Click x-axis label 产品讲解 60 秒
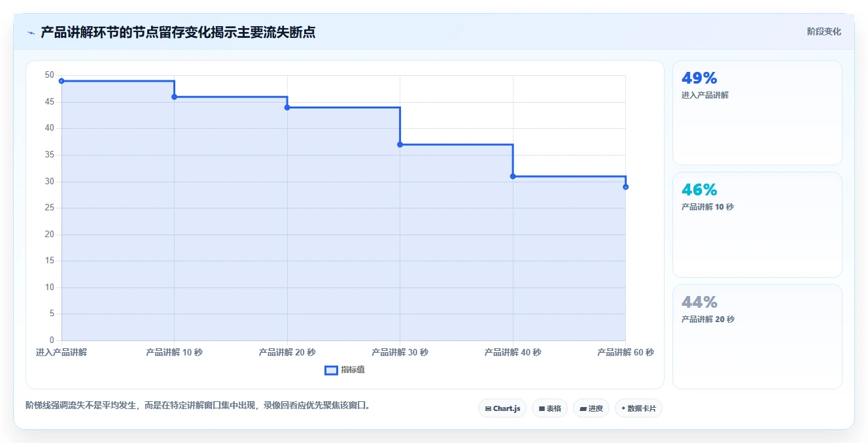Viewport: 868px width, 443px height. (625, 352)
